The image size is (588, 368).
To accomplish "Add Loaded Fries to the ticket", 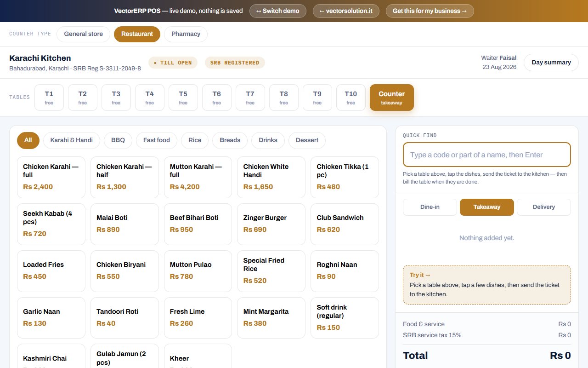I will pyautogui.click(x=51, y=271).
